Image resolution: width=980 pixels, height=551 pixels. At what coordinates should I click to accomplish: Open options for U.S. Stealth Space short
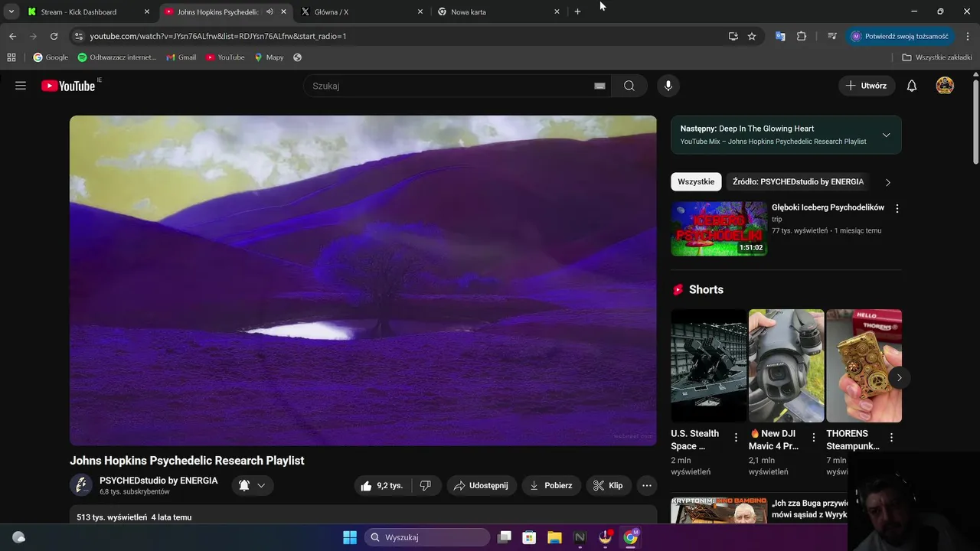pos(736,438)
